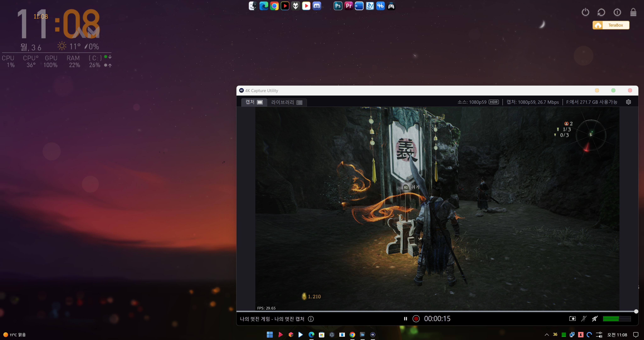Open the orange cube app in taskbar
The width and height of the screenshot is (644, 340).
pyautogui.click(x=291, y=334)
